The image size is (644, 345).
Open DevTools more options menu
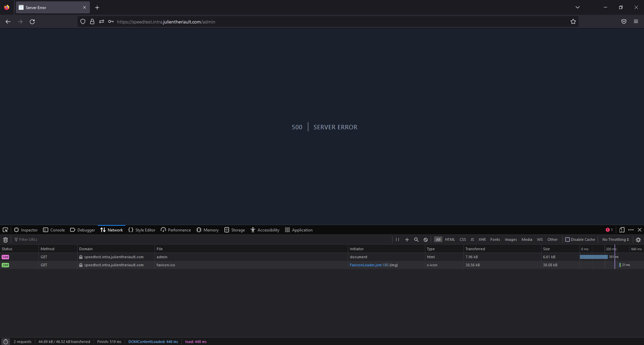631,230
